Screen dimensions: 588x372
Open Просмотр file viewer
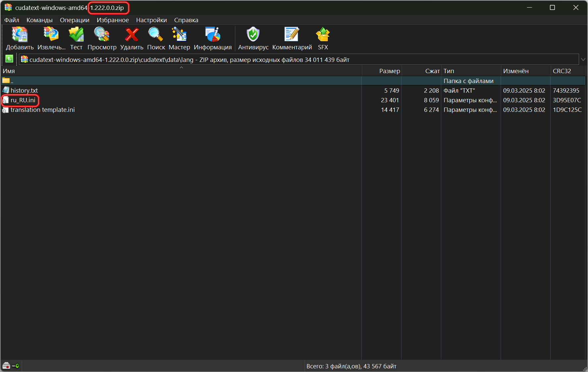coord(102,38)
